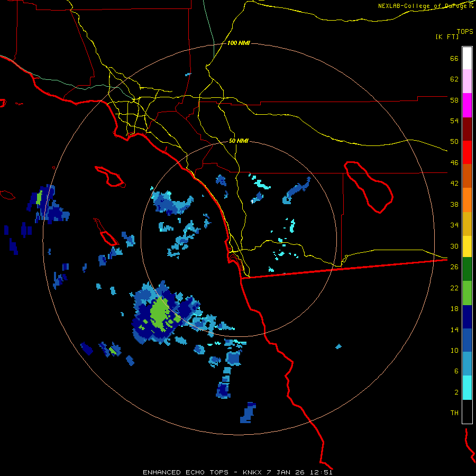The height and width of the screenshot is (476, 476).
Task: Click legend value 62
Action: click(x=454, y=79)
